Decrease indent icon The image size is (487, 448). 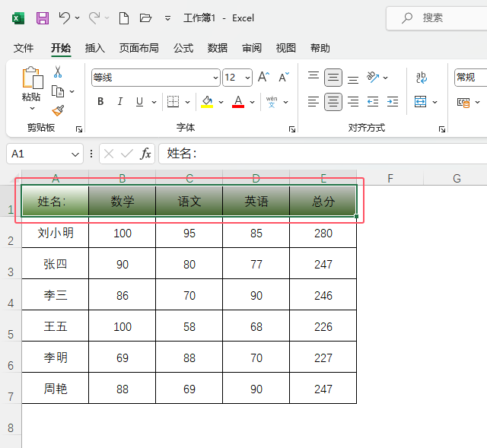coord(373,101)
